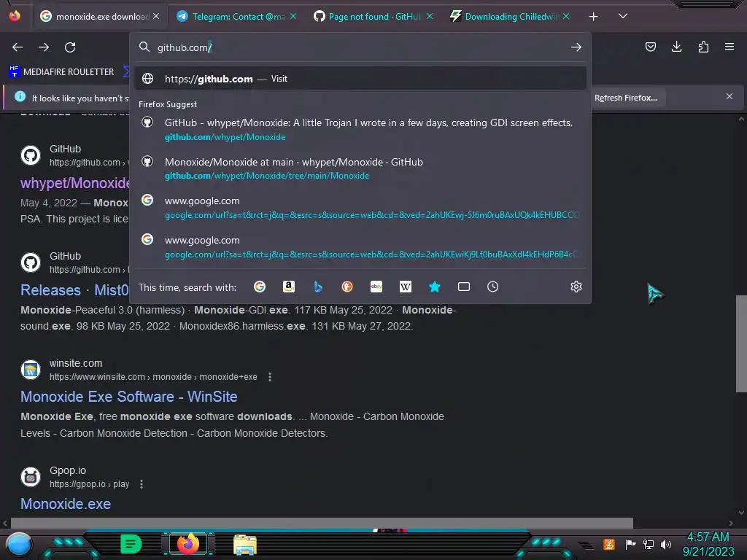Open the Downloads panel
Screen dimensions: 747x560
click(676, 47)
